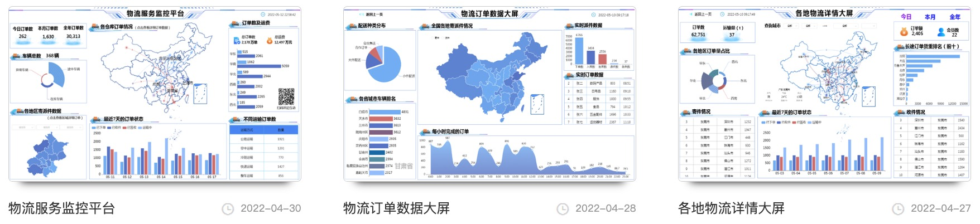Click the 会员数 person icon
The image size is (980, 224).
[941, 32]
